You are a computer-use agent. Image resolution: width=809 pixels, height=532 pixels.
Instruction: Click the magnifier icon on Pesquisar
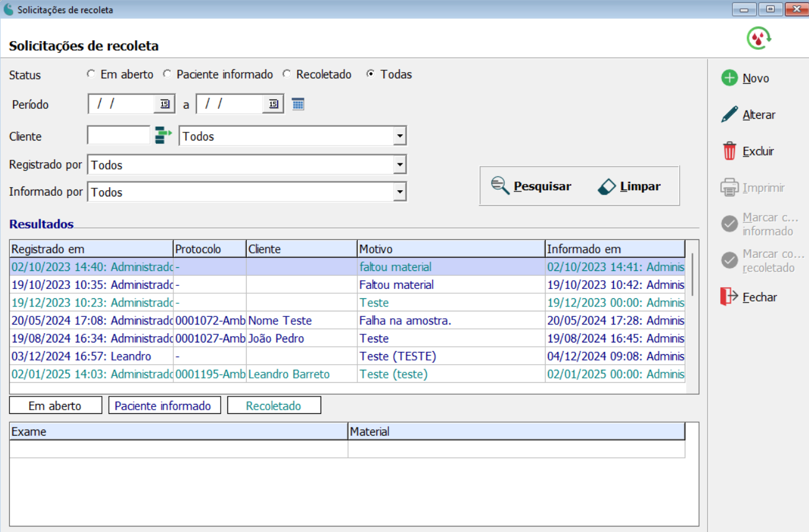[x=500, y=186]
